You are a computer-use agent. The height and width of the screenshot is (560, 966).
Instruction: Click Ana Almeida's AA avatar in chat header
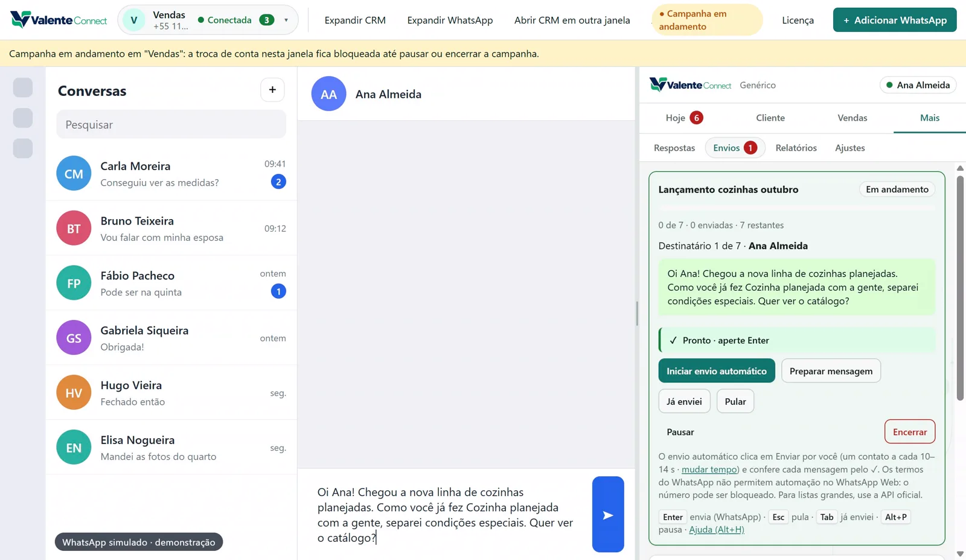328,94
